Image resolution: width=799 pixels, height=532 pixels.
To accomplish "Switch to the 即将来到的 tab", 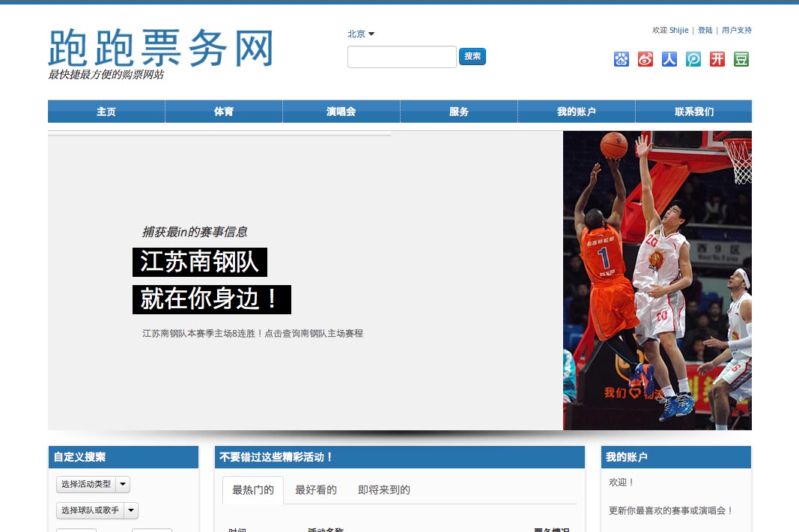I will click(x=384, y=490).
